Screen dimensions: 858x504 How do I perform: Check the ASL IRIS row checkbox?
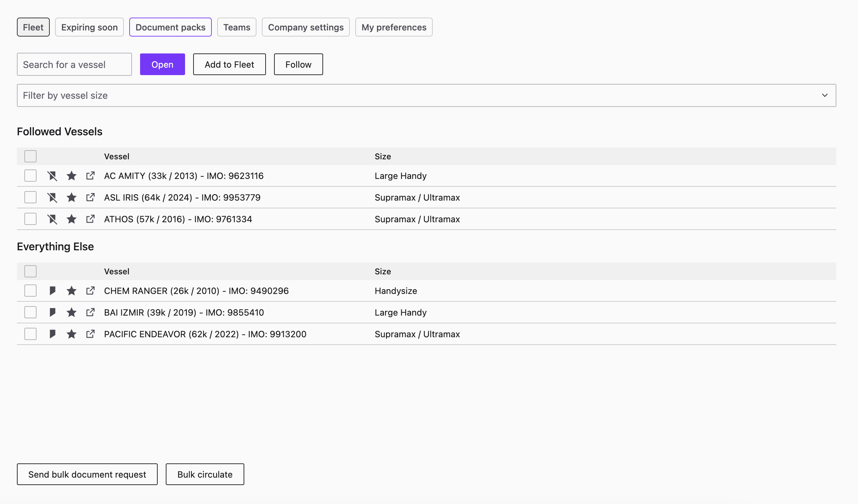tap(30, 198)
